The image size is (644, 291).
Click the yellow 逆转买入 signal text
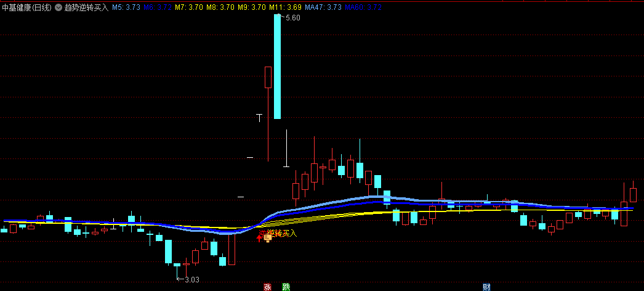pos(282,234)
